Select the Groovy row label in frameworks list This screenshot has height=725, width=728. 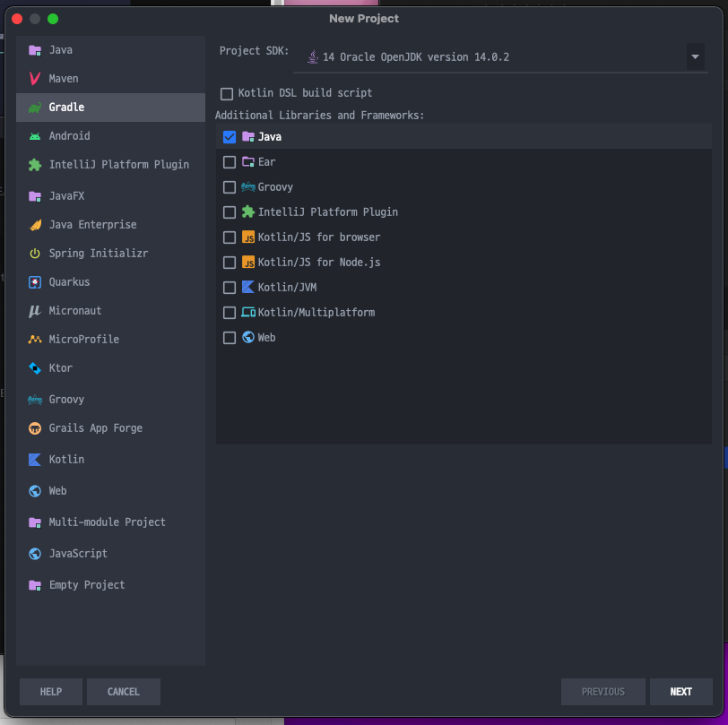pyautogui.click(x=275, y=187)
